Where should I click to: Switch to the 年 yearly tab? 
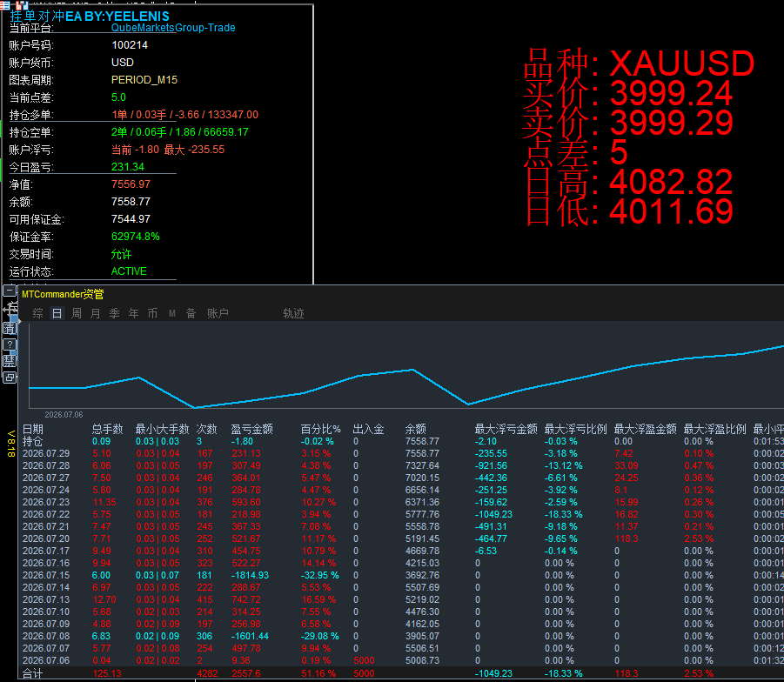click(x=133, y=313)
